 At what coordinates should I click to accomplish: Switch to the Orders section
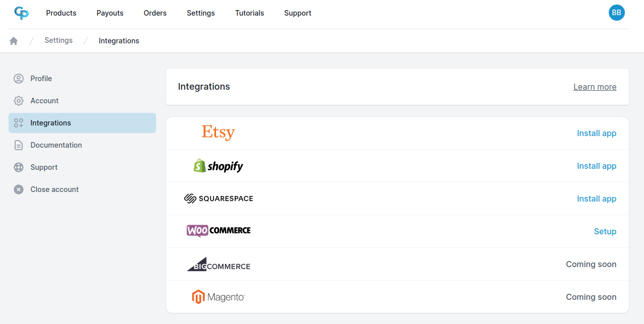click(x=155, y=13)
